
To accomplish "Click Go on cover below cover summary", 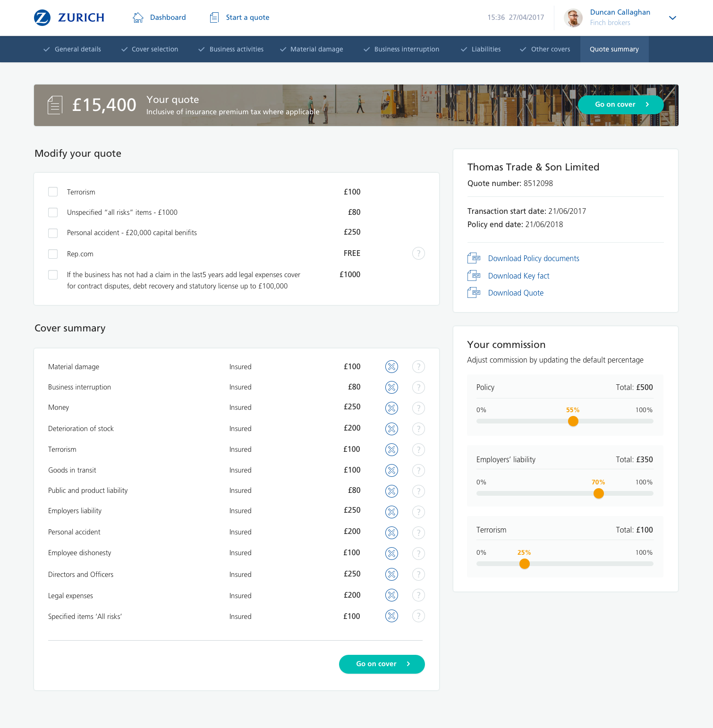I will 382,664.
